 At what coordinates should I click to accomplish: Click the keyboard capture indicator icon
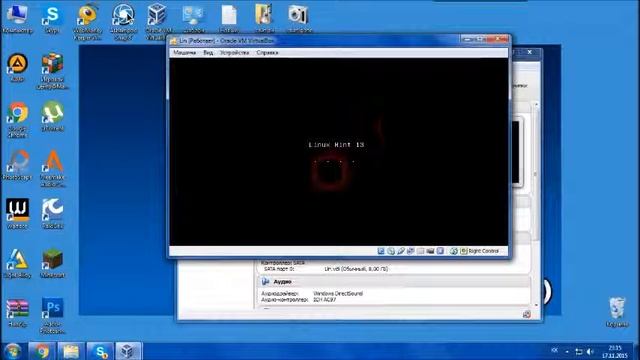coord(463,251)
